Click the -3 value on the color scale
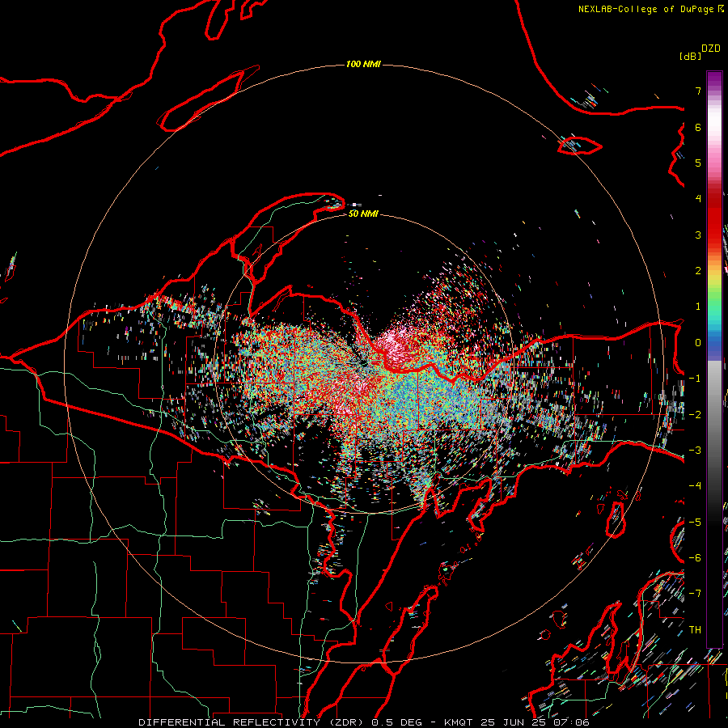Viewport: 728px width, 728px height. coord(695,451)
